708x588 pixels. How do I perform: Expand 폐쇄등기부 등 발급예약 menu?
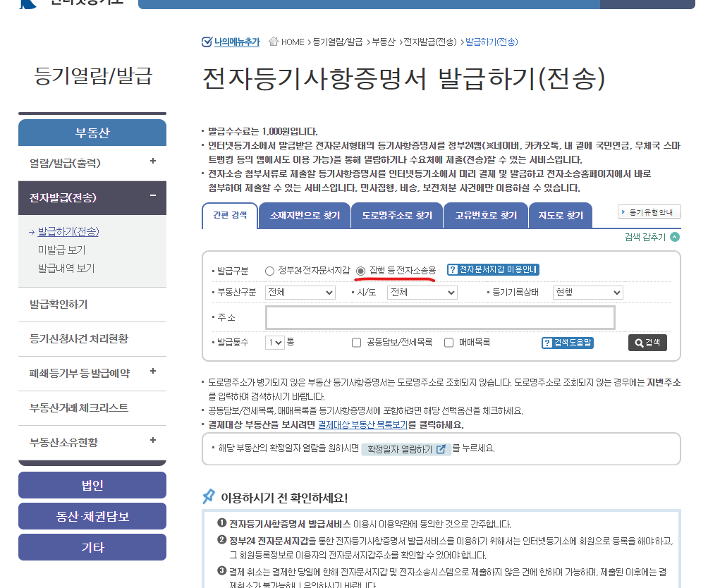coord(153,371)
